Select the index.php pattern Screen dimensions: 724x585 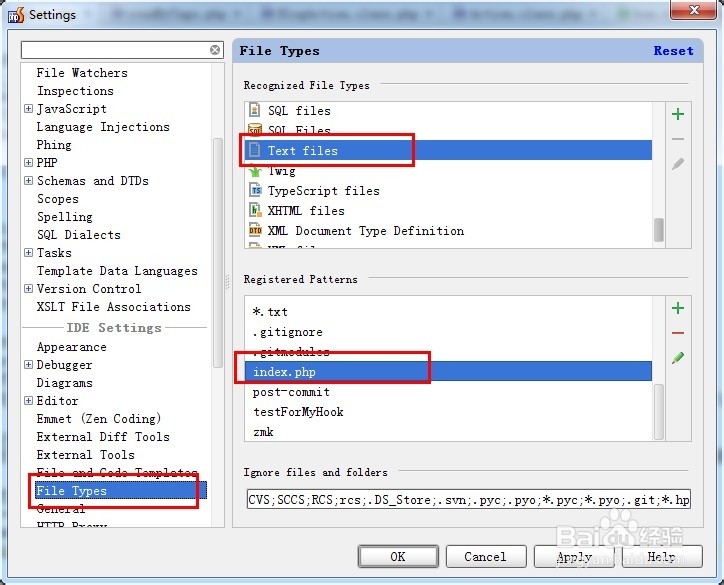pyautogui.click(x=448, y=372)
